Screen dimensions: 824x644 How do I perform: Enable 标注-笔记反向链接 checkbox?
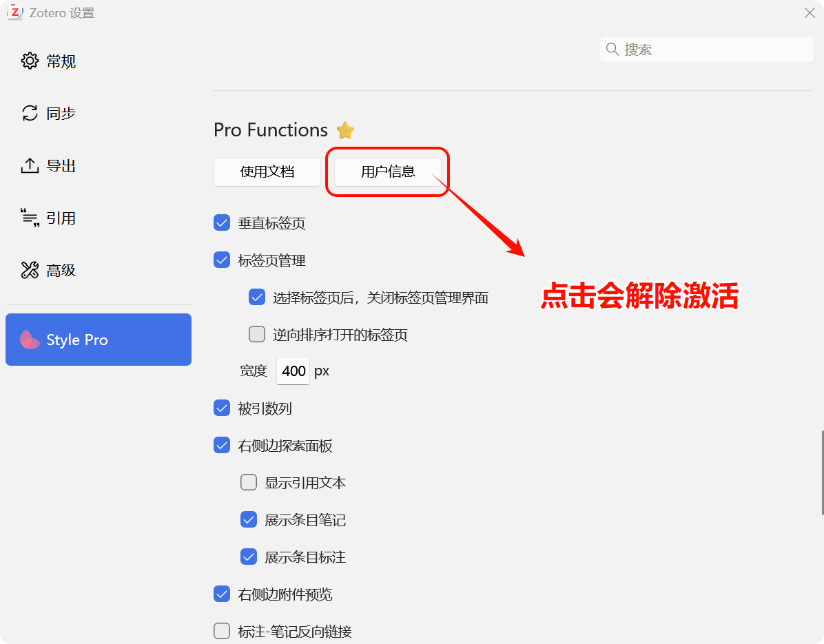(222, 631)
